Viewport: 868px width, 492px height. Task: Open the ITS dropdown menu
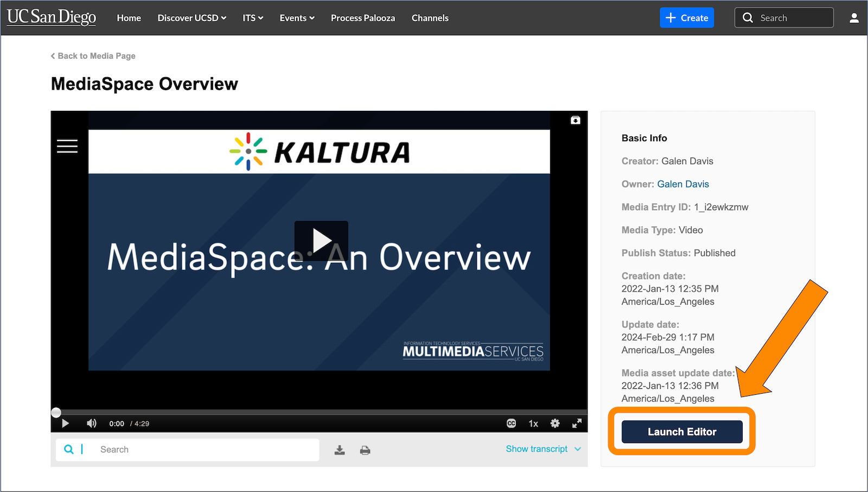252,17
